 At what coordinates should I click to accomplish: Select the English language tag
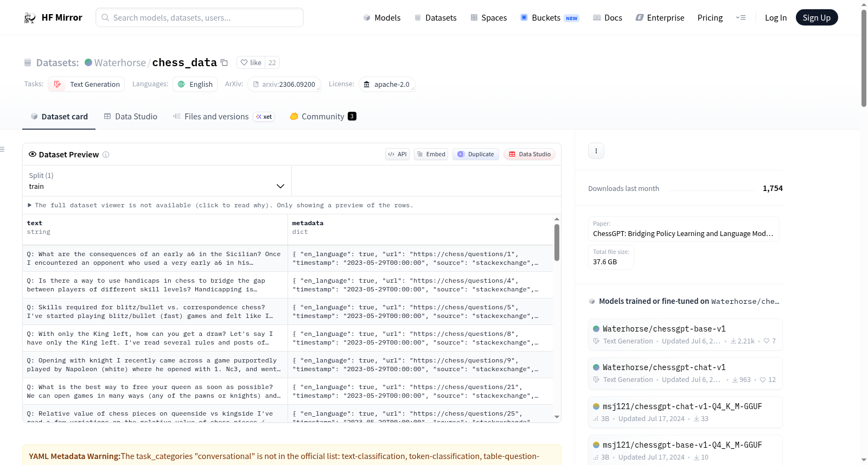[195, 84]
